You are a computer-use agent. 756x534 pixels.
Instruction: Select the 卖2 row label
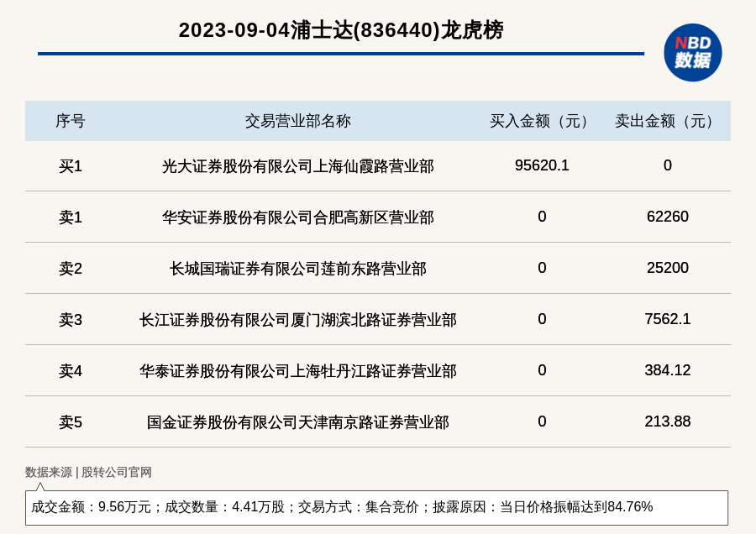71,269
